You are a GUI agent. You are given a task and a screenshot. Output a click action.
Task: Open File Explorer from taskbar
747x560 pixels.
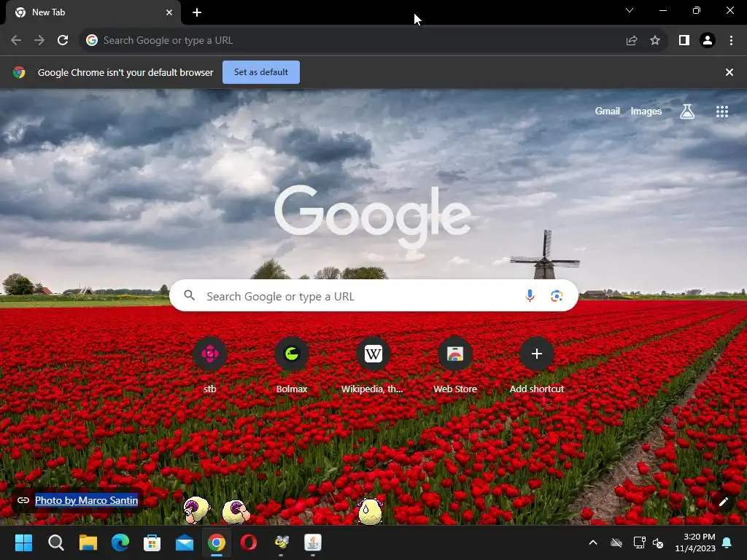point(88,542)
